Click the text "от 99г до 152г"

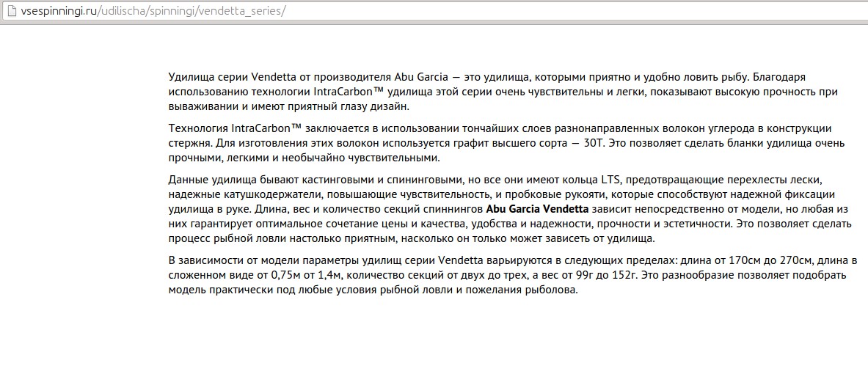(x=600, y=275)
